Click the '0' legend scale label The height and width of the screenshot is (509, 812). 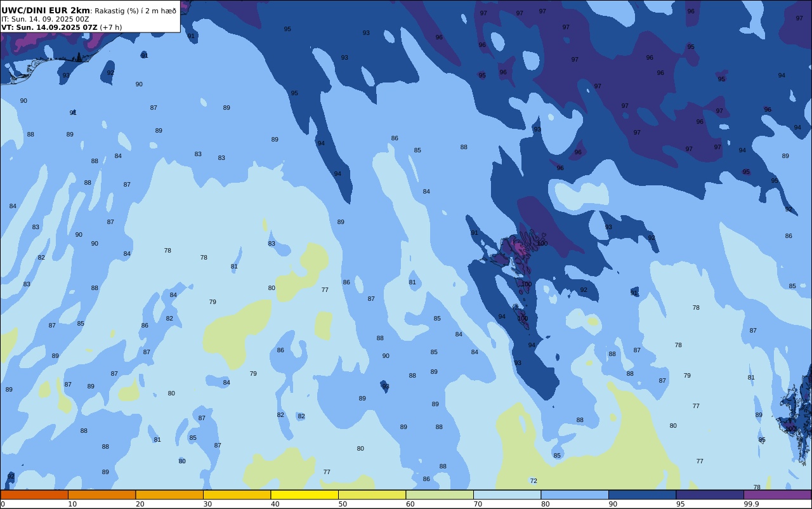click(x=3, y=504)
